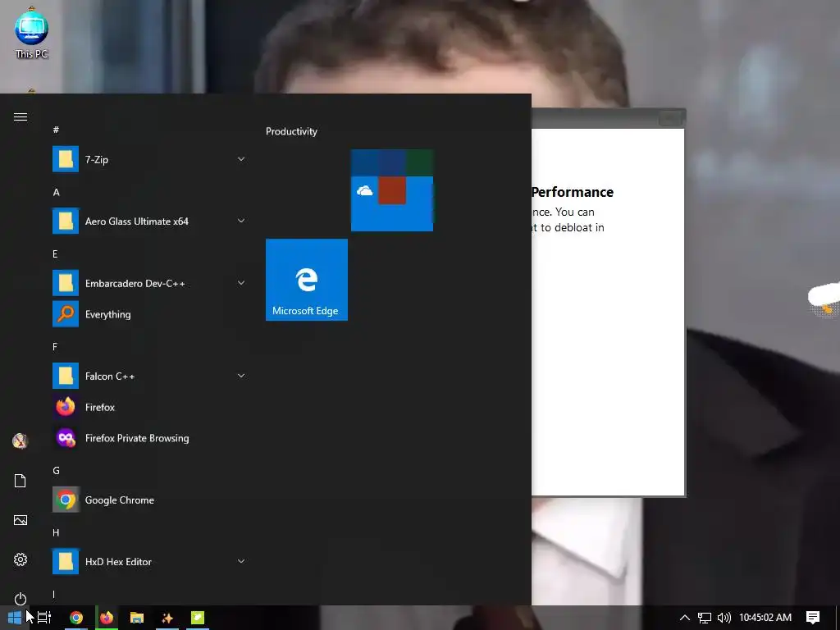Jump to the # letter header
The width and height of the screenshot is (840, 630).
tap(56, 130)
